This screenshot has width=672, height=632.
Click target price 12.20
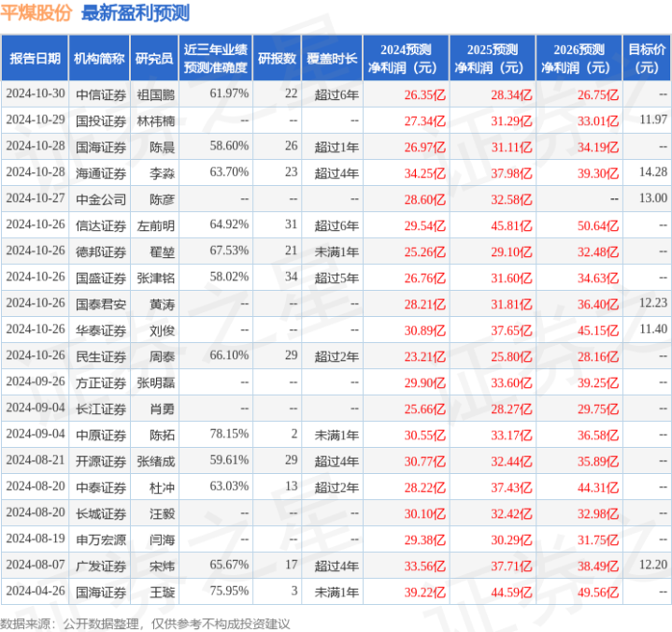(653, 565)
